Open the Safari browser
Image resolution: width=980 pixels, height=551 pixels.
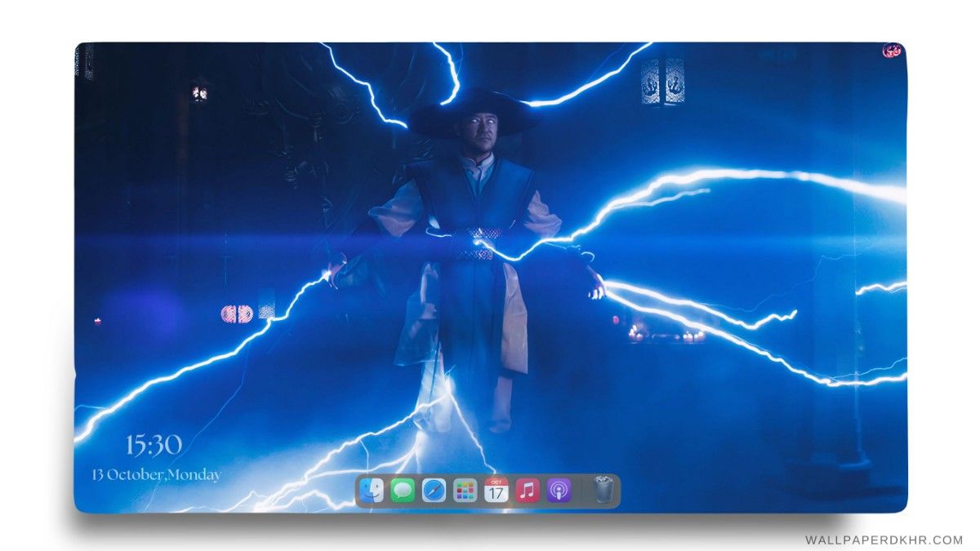click(x=434, y=491)
